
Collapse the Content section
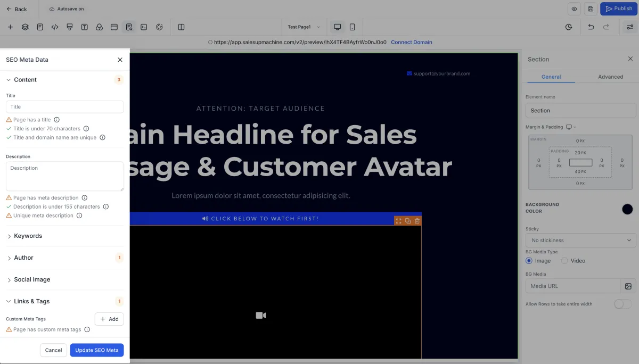pos(9,80)
